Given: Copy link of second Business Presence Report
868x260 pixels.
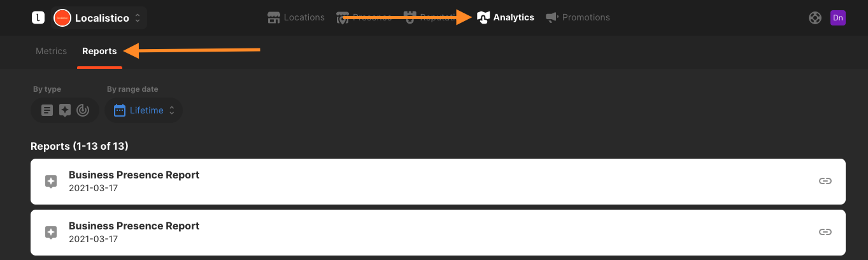Looking at the screenshot, I should (x=825, y=233).
